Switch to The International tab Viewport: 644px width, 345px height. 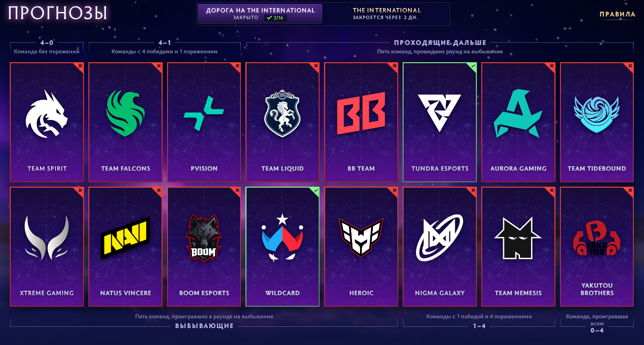coord(387,14)
